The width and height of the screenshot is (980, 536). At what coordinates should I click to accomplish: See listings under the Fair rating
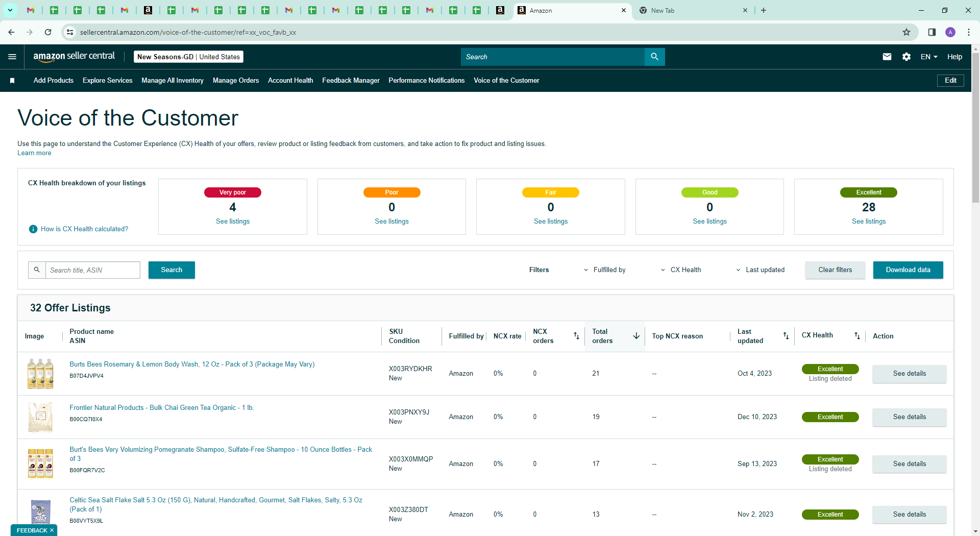click(x=551, y=222)
